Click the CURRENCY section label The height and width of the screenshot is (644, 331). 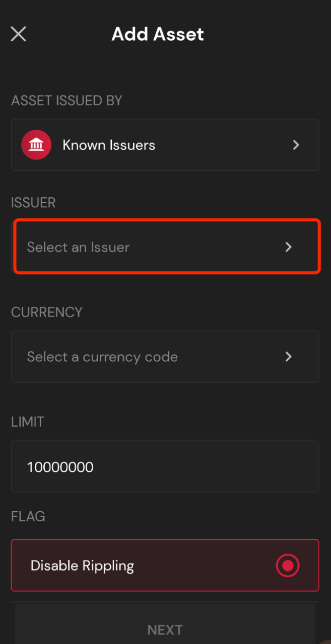coord(46,312)
